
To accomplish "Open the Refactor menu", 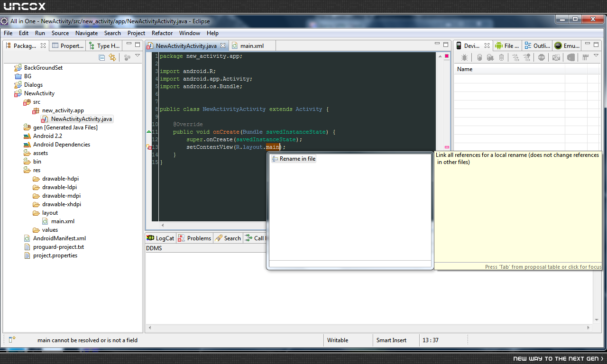I will coord(162,33).
